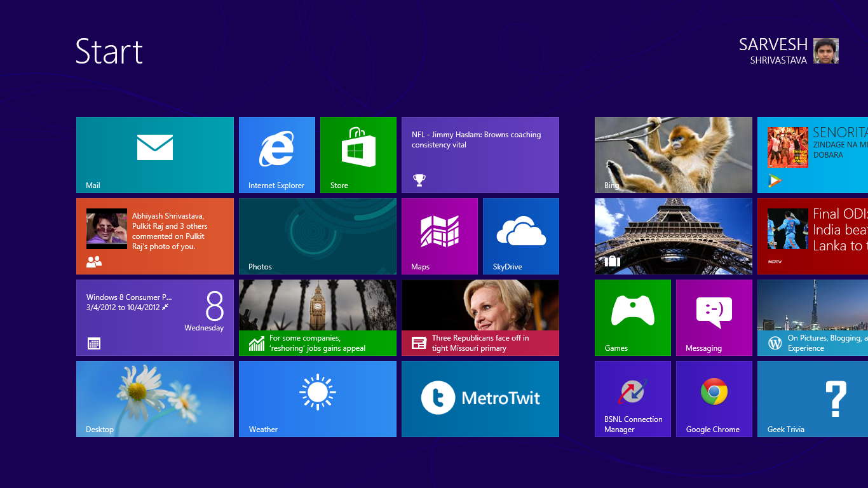
Task: Open the MetroTwit app tile
Action: point(480,399)
